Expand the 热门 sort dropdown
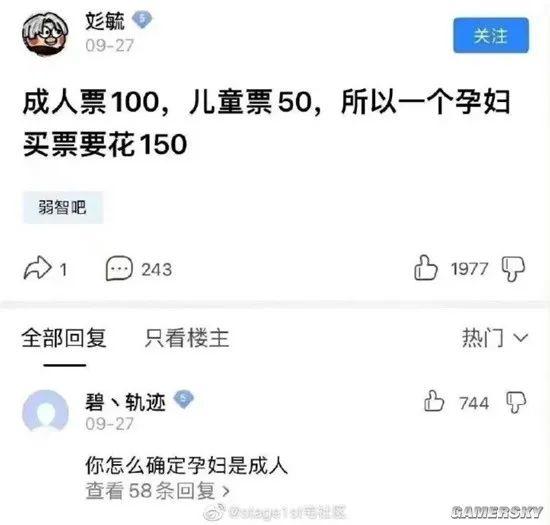This screenshot has height=525, width=550. coord(495,338)
